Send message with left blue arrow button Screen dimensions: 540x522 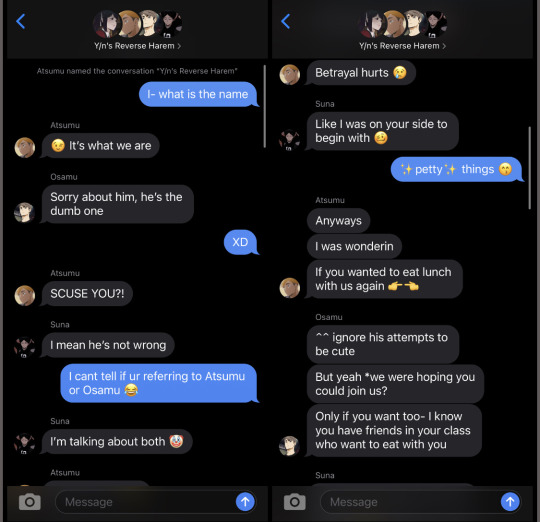245,502
